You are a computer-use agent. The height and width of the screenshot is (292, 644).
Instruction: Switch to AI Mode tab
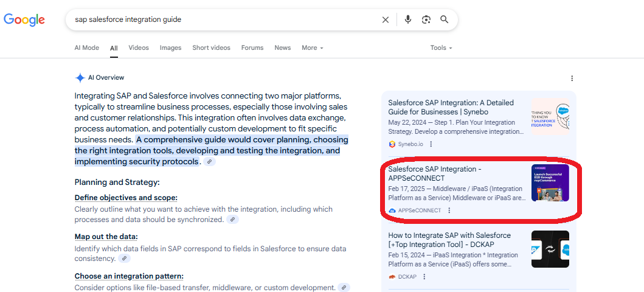87,47
